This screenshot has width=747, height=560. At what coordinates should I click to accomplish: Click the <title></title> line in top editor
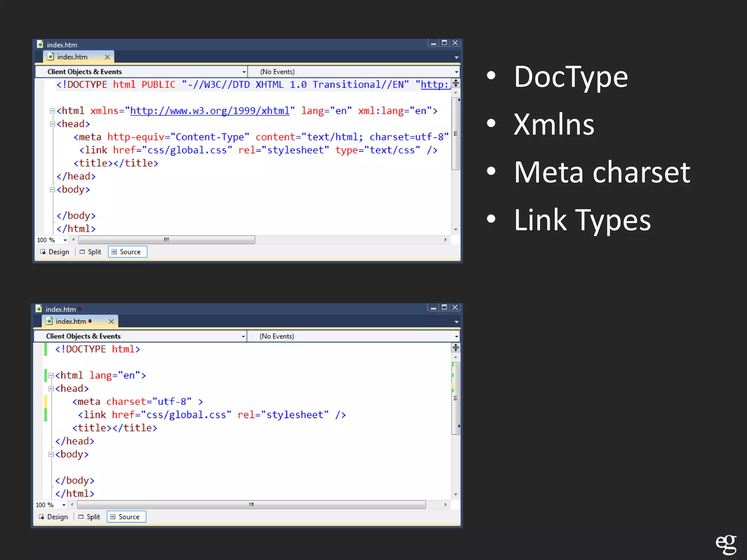(x=116, y=163)
